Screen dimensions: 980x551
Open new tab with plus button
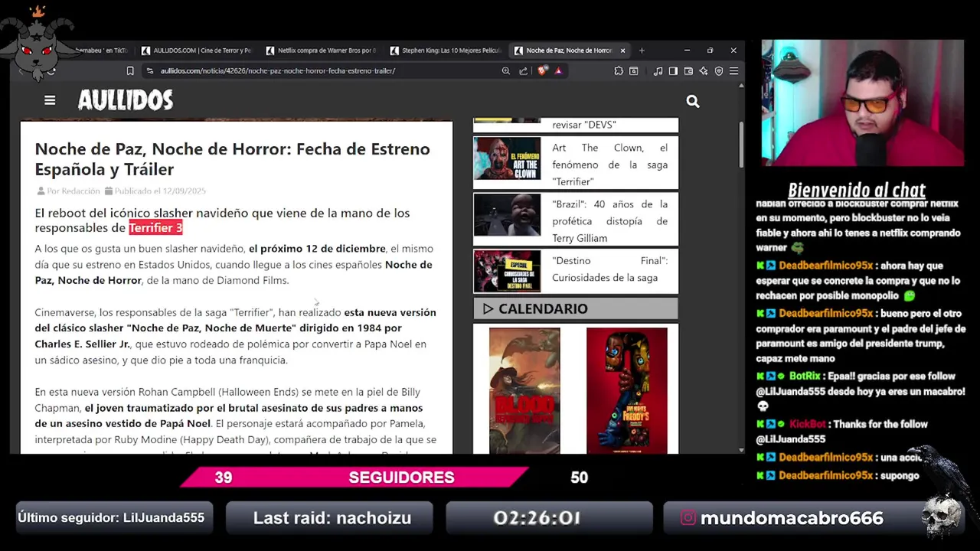click(x=642, y=51)
